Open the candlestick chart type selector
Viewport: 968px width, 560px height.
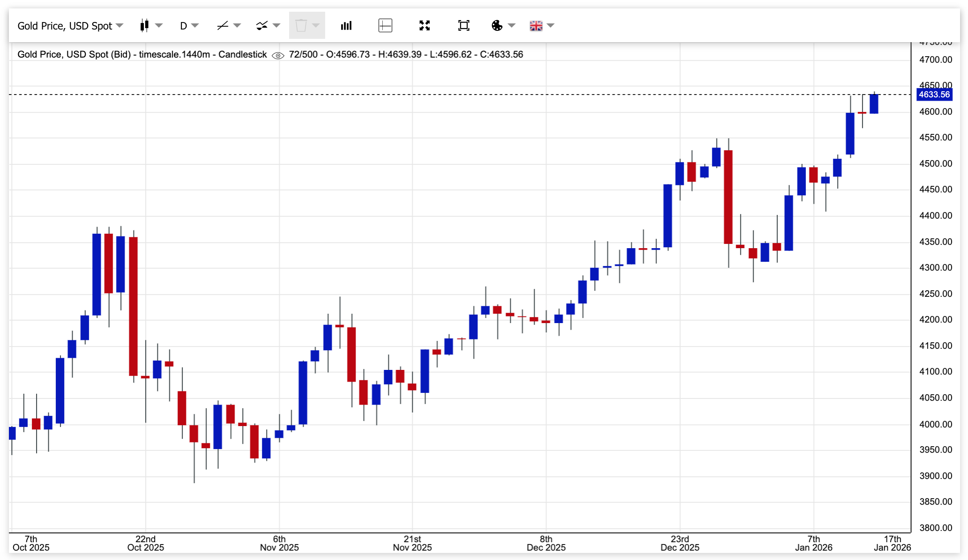[145, 25]
